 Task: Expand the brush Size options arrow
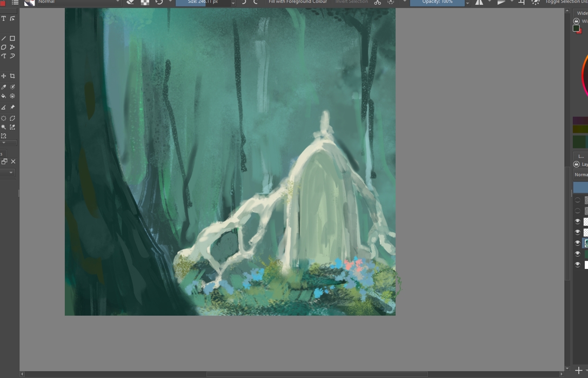tap(233, 3)
